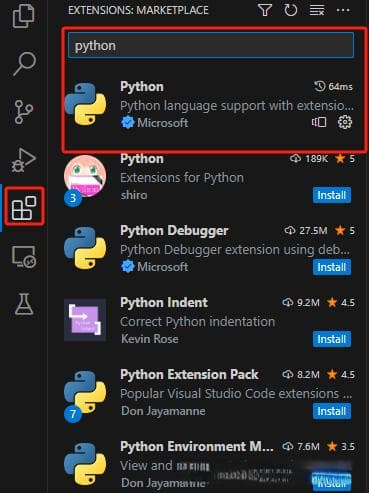Click 'Extensions for Python' description
Screen dimensions: 369x493
[182, 178]
